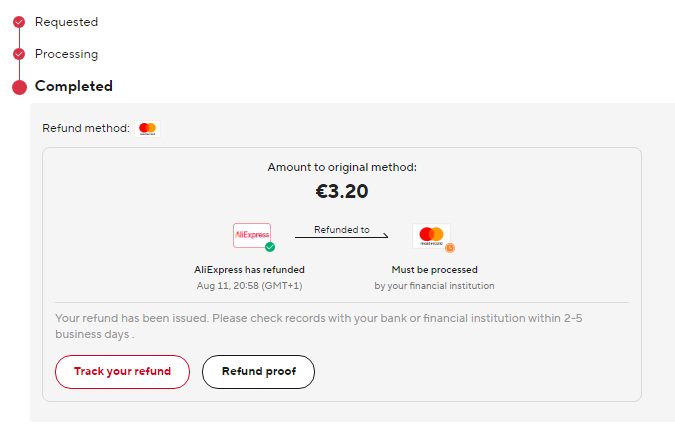This screenshot has width=675, height=433.
Task: Click the refund issued notice text
Action: (319, 326)
